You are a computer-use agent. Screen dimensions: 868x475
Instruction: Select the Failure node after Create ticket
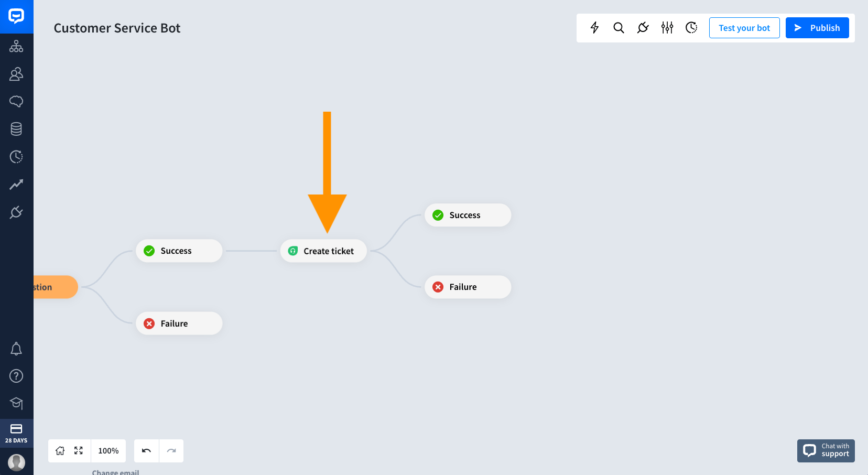[468, 287]
